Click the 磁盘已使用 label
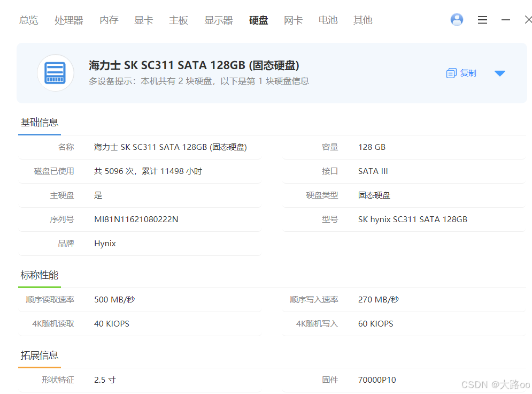The width and height of the screenshot is (532, 394). pos(54,171)
